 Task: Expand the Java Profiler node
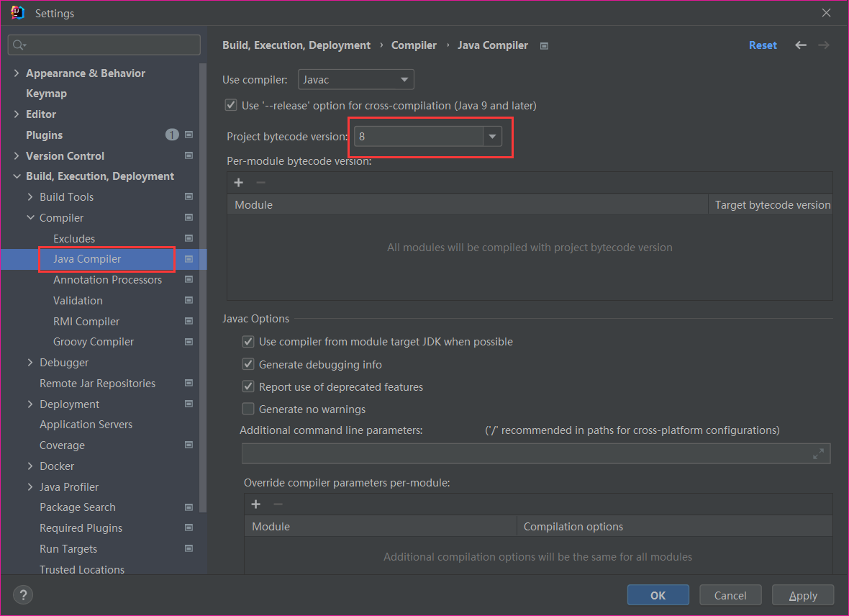[x=30, y=486]
